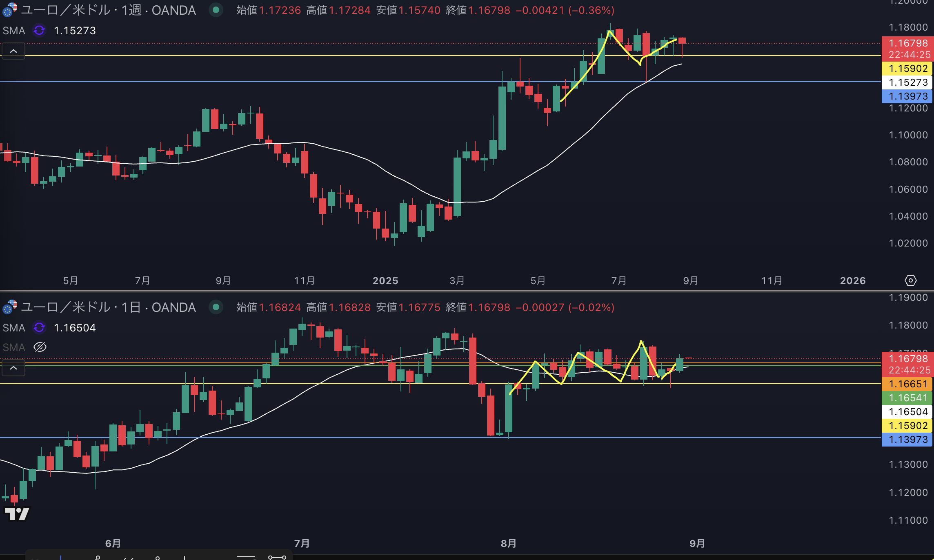934x560 pixels.
Task: Click the SMA refresh icon on daily chart
Action: click(x=39, y=328)
